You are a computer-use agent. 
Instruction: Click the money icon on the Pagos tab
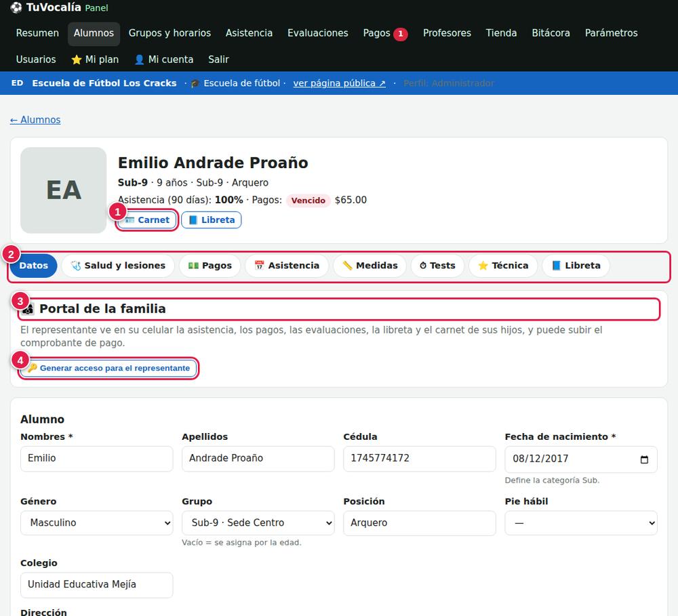[x=193, y=266]
